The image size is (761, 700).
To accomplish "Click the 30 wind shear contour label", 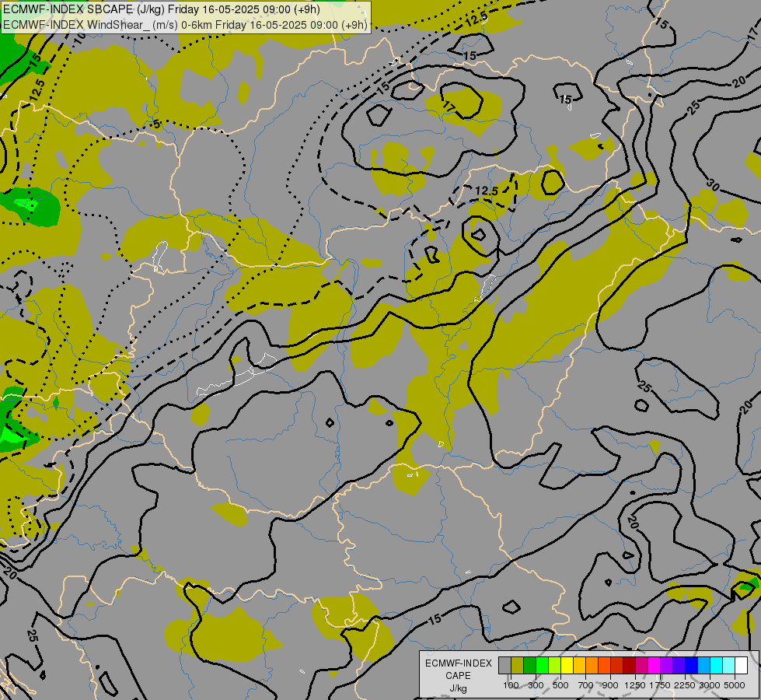I will click(x=713, y=184).
